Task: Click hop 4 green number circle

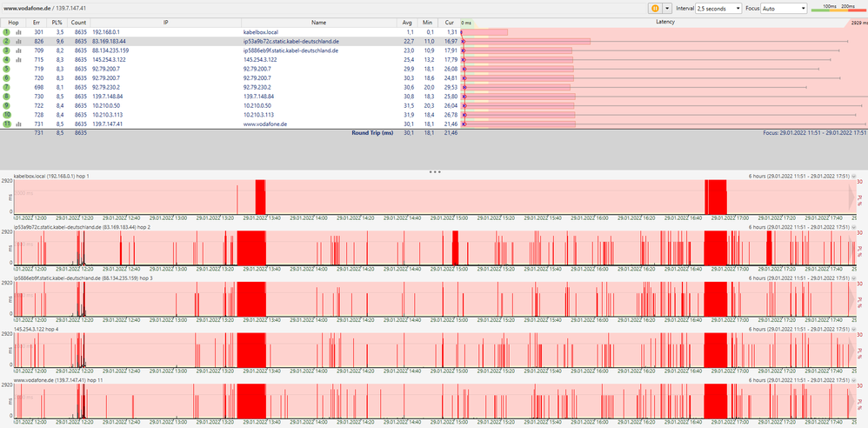Action: coord(7,60)
